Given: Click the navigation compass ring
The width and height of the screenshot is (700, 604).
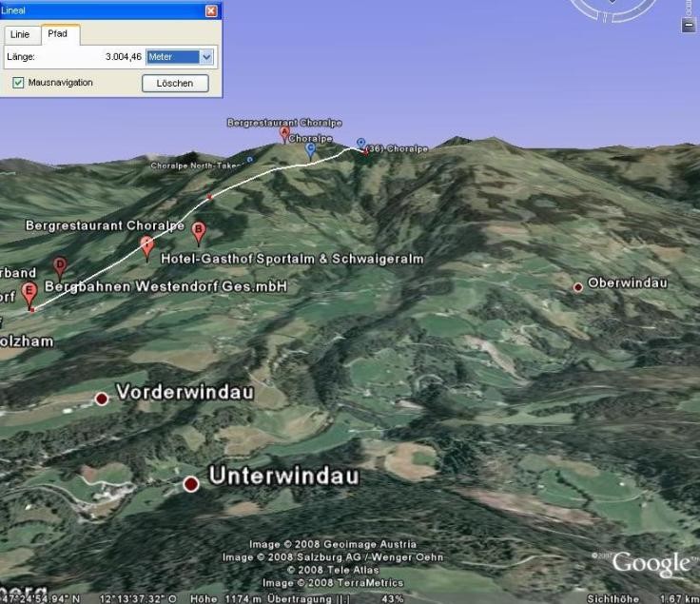Looking at the screenshot, I should (613, 8).
